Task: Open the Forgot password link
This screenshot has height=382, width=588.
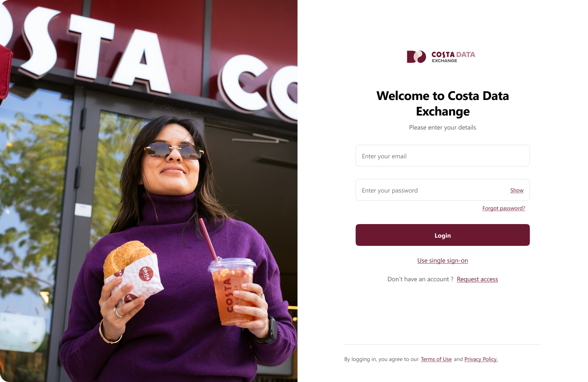Action: coord(504,209)
